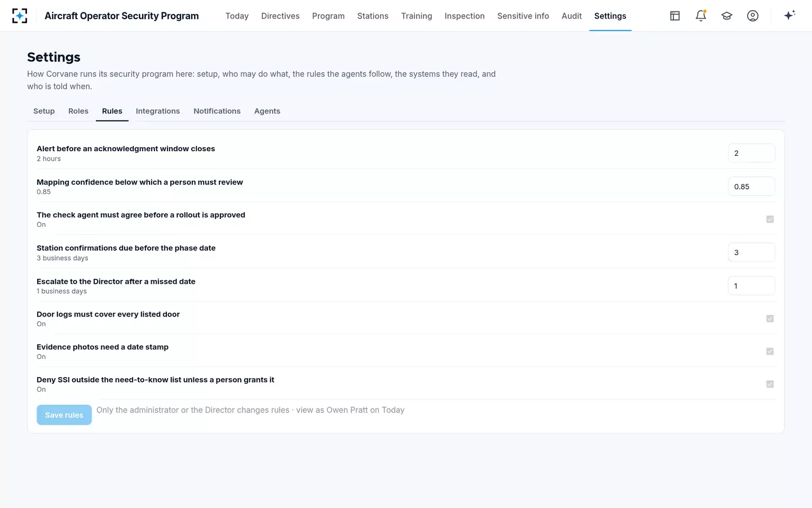812x508 pixels.
Task: Open the sparkle AI assistant icon
Action: tap(789, 15)
